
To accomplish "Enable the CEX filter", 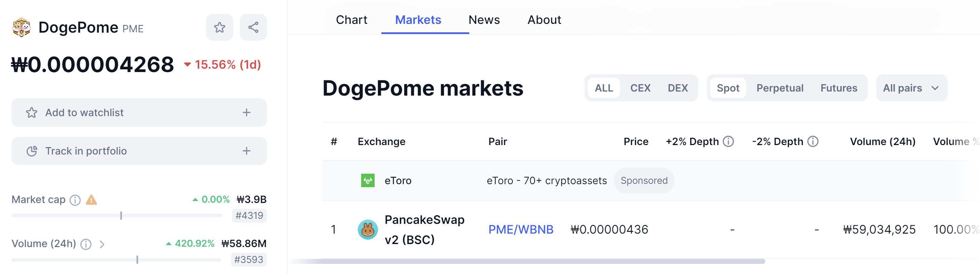I will pos(641,88).
